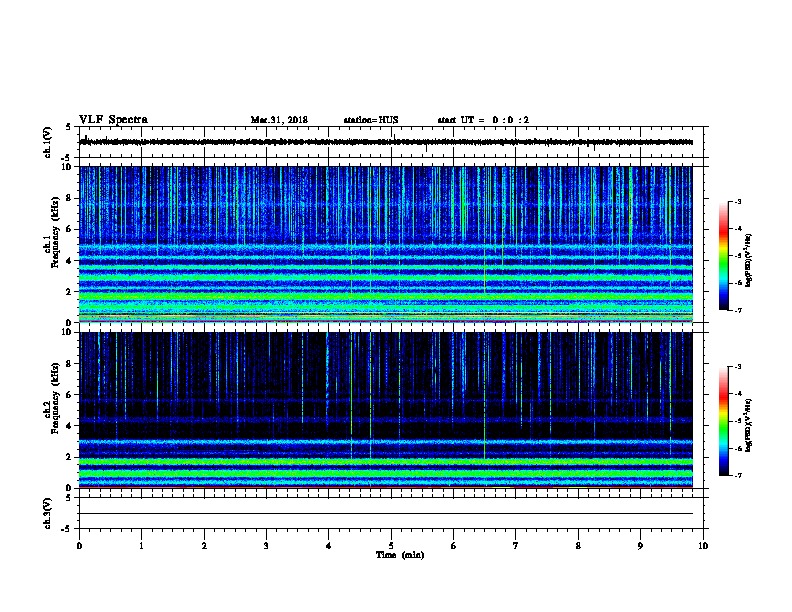792x612 pixels.
Task: Click time axis tick label "1"
Action: point(141,546)
